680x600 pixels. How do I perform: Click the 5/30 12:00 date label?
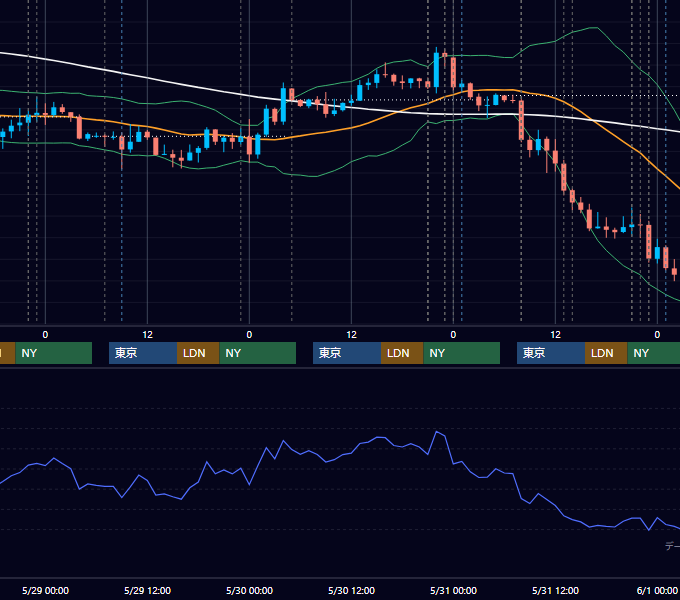coord(351,590)
